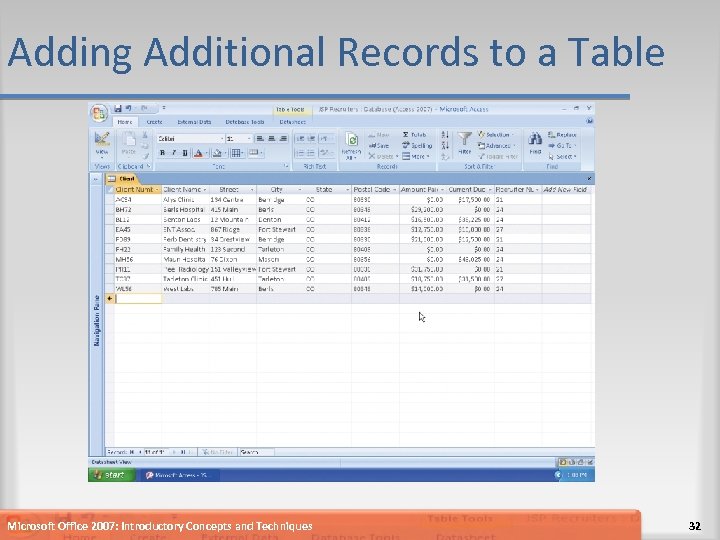The height and width of the screenshot is (540, 720).
Task: Click the Cut scissors icon
Action: click(x=145, y=135)
